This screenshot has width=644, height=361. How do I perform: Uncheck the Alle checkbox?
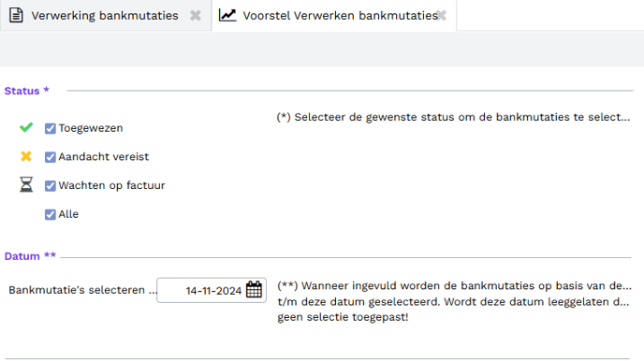pos(51,214)
